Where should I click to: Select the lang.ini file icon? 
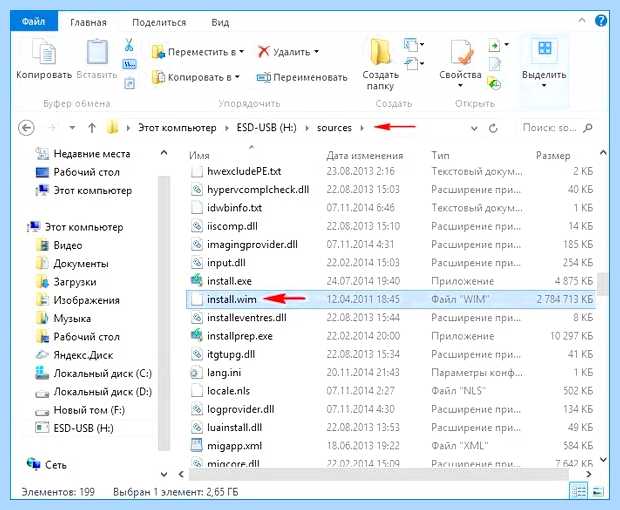click(x=197, y=372)
